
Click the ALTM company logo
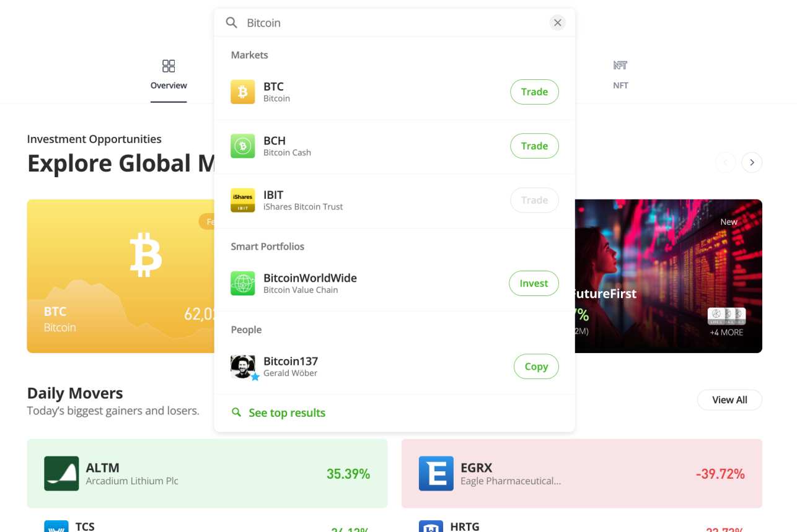(x=61, y=474)
